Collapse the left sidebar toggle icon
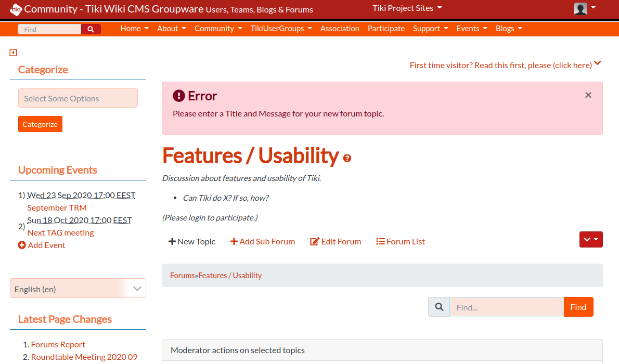 tap(14, 53)
